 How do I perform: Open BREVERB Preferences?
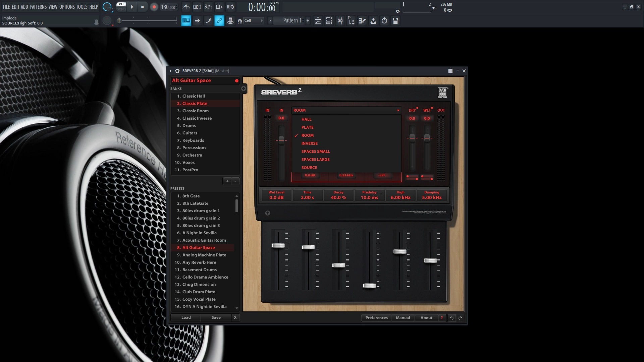pos(376,318)
